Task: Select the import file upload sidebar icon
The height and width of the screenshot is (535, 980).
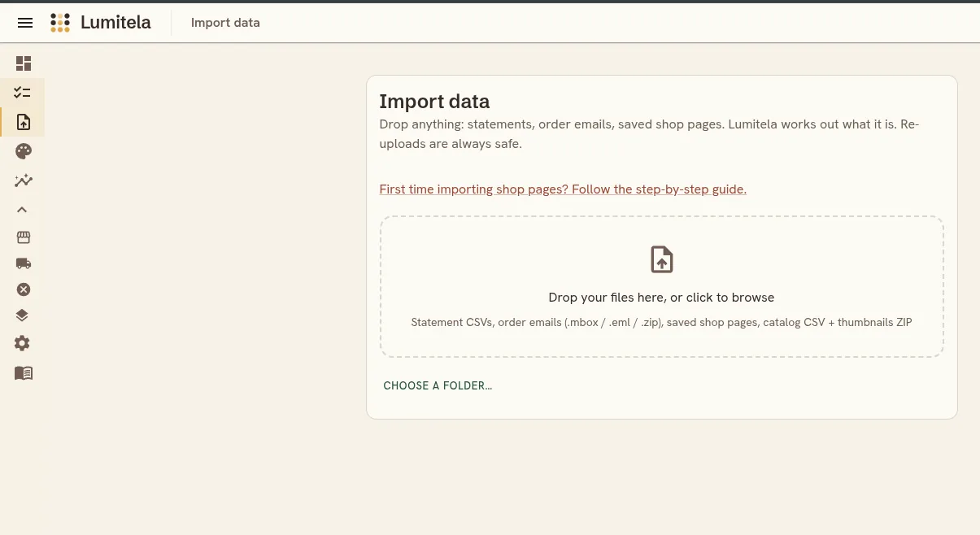Action: coord(24,122)
